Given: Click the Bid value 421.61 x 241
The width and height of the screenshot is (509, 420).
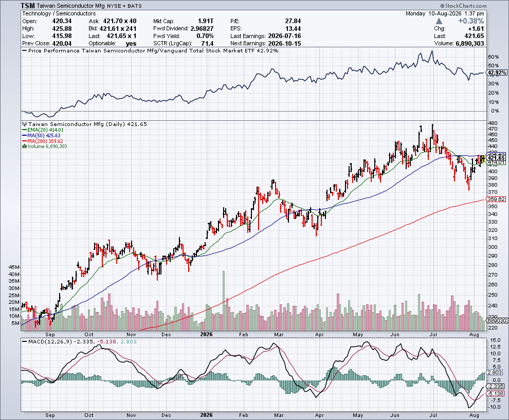Looking at the screenshot, I should (118, 29).
